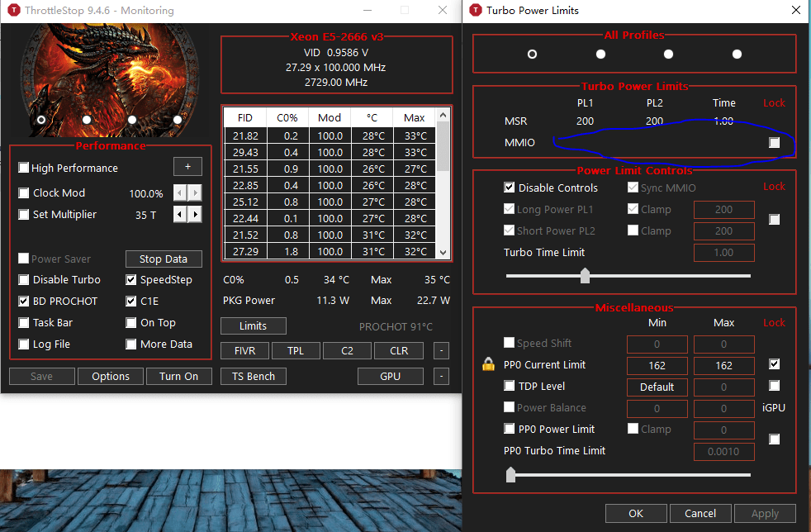The height and width of the screenshot is (532, 811).
Task: Open the C2 window
Action: coord(347,350)
